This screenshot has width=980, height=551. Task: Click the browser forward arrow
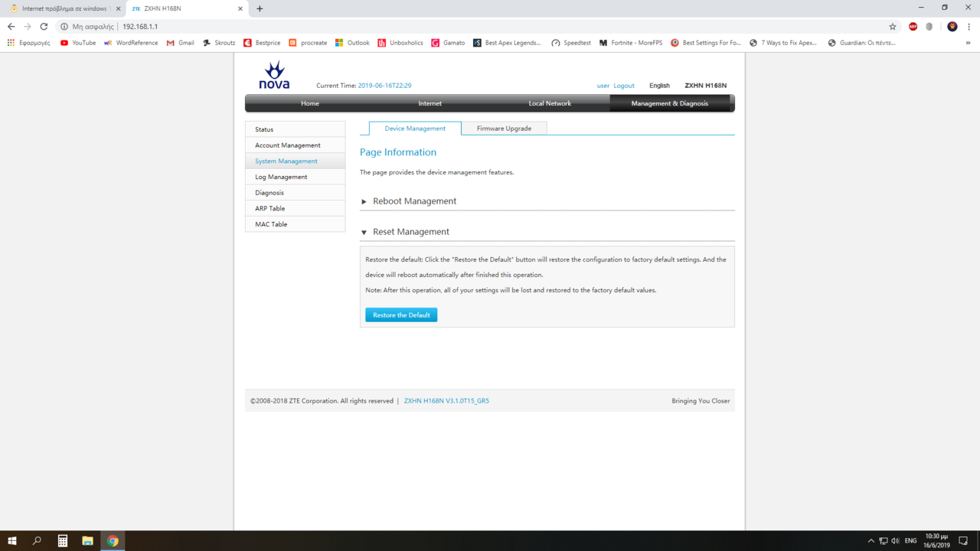(x=28, y=26)
